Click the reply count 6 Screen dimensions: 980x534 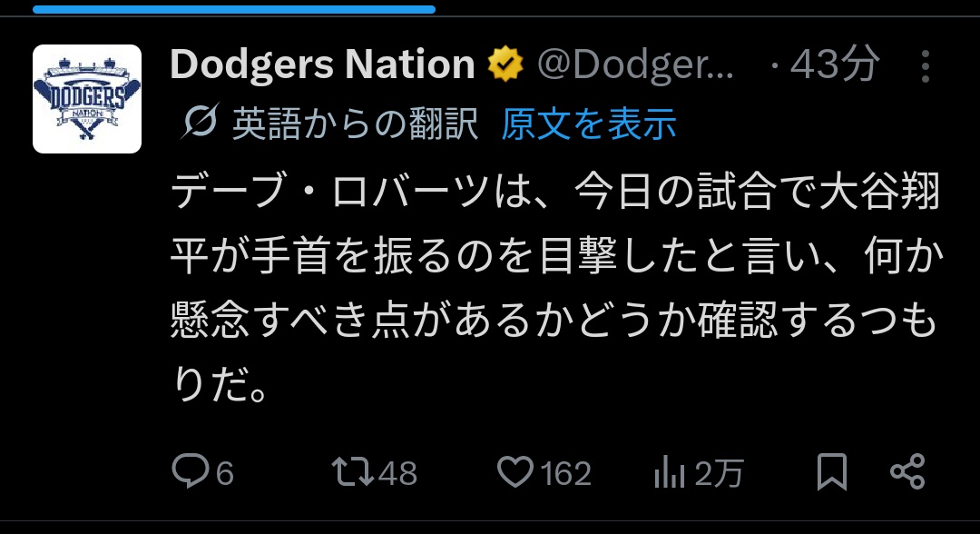[x=225, y=473]
